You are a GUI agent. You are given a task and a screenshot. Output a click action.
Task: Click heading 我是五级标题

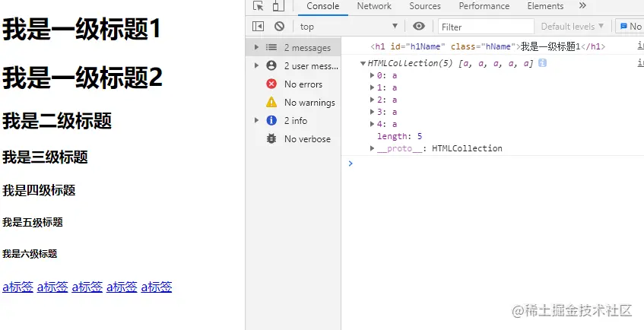(33, 222)
